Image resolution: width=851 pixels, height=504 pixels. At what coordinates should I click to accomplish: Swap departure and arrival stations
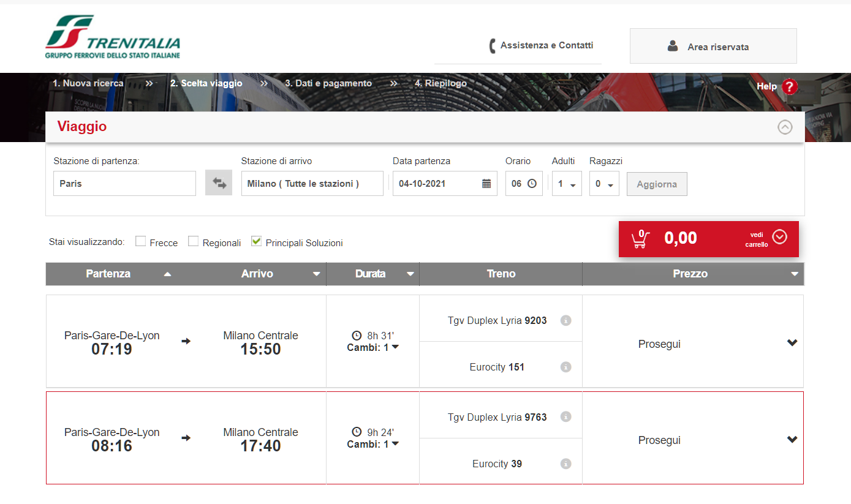point(219,183)
